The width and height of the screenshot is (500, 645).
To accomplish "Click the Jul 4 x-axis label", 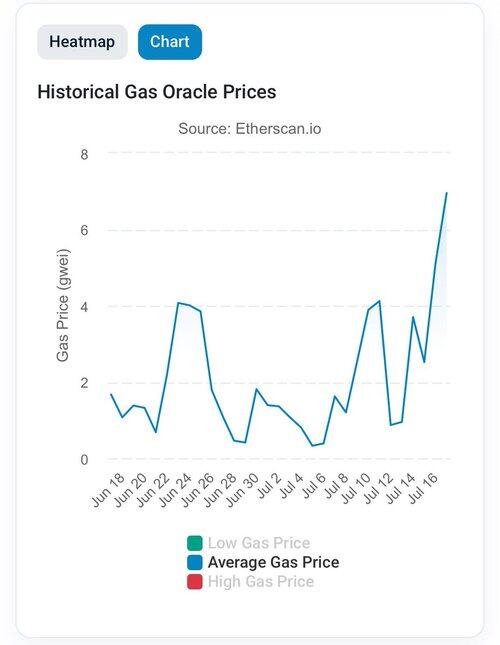I will [x=292, y=485].
